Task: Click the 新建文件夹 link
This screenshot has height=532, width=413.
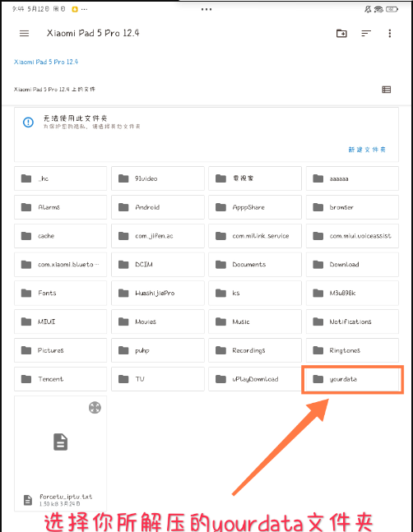Action: (367, 150)
